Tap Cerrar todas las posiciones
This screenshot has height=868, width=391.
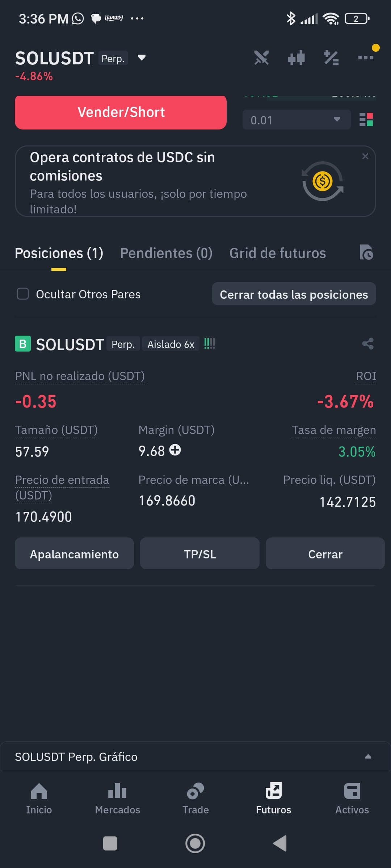tap(294, 294)
